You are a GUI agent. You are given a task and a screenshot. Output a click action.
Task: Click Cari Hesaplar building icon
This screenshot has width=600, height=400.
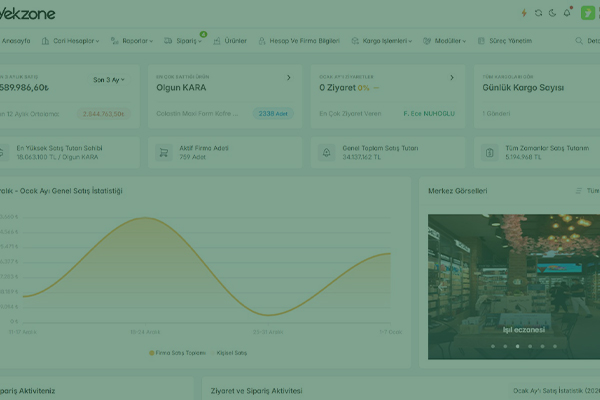[x=45, y=41]
